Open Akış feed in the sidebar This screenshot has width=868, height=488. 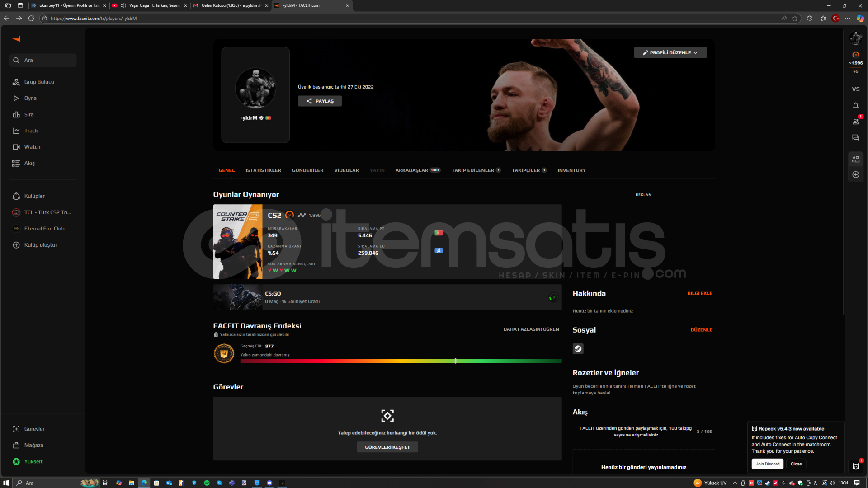[29, 163]
